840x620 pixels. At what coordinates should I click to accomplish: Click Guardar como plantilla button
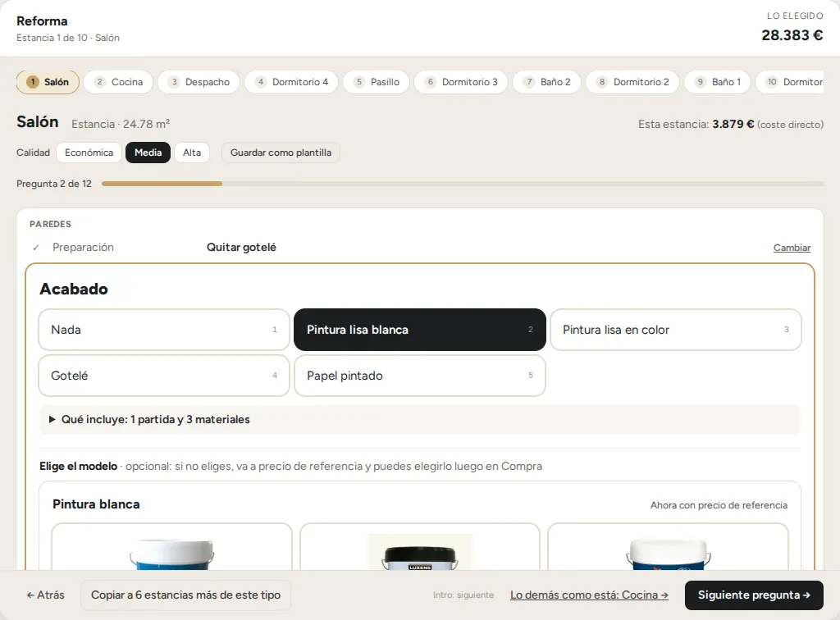click(x=281, y=153)
